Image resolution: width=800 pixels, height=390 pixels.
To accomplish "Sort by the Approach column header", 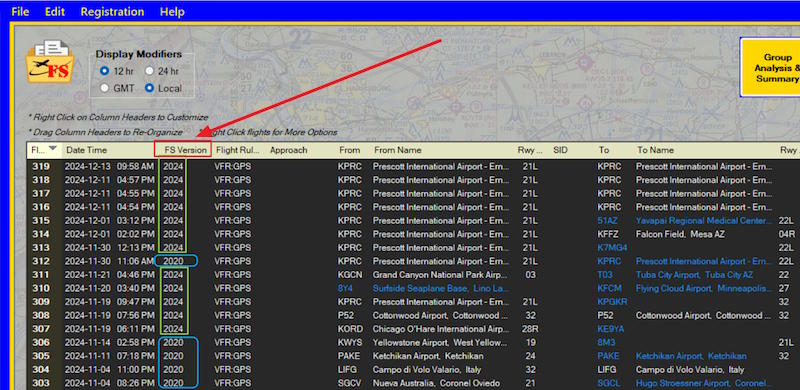I will pos(289,150).
